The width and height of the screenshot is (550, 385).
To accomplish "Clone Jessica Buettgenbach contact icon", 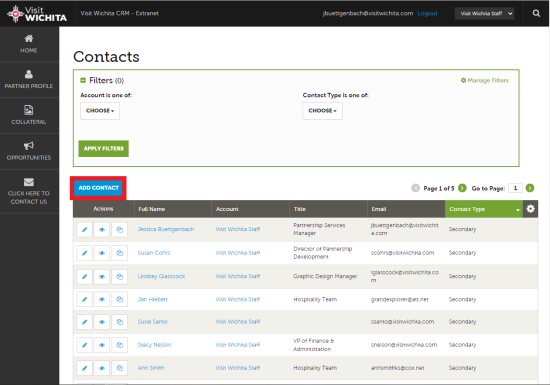I will [x=120, y=230].
